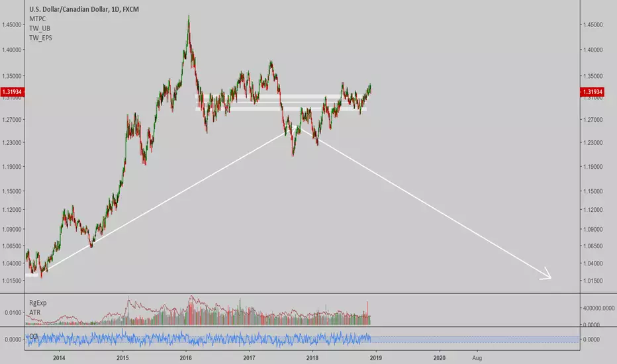This screenshot has height=364, width=617.
Task: Click 1.45000 on the right price axis
Action: point(593,24)
